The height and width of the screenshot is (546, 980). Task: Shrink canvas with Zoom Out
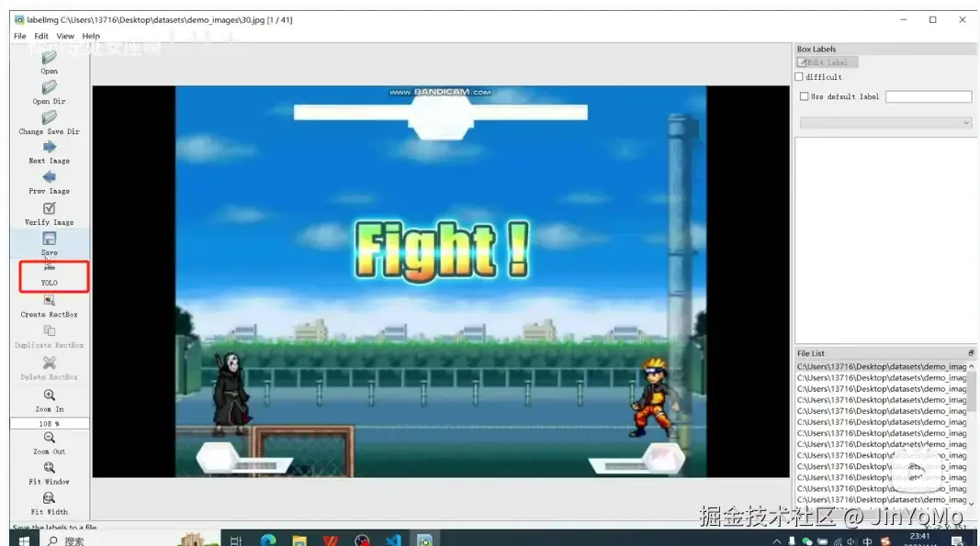(49, 443)
